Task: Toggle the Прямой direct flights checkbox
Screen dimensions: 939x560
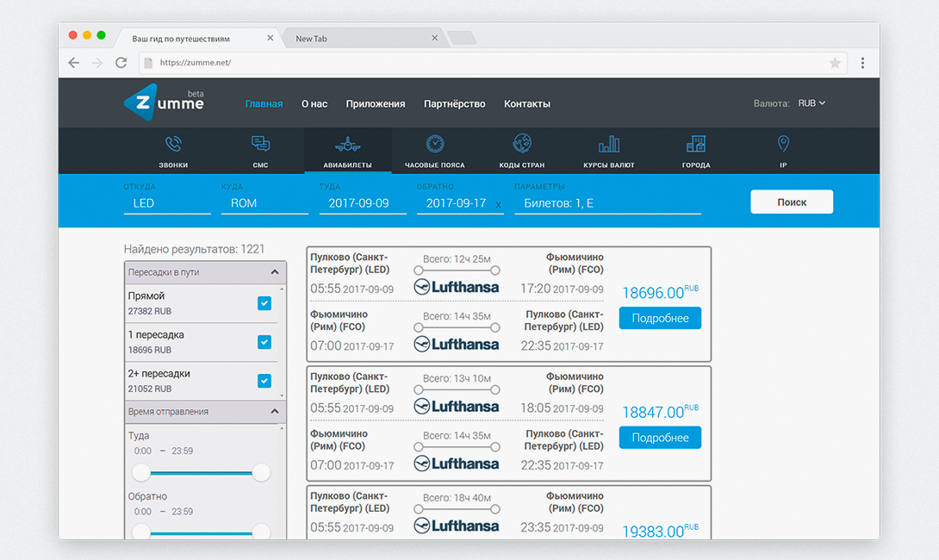Action: pos(264,303)
